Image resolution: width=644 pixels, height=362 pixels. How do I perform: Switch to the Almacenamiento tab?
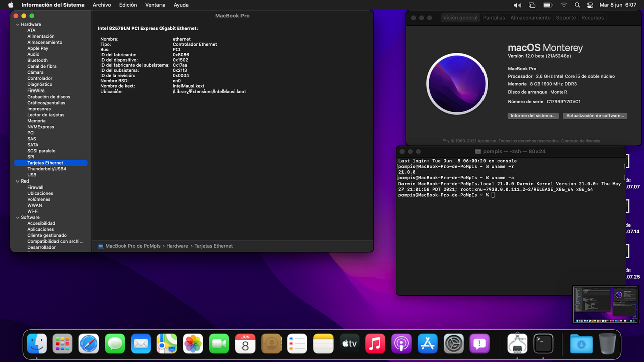pyautogui.click(x=530, y=18)
